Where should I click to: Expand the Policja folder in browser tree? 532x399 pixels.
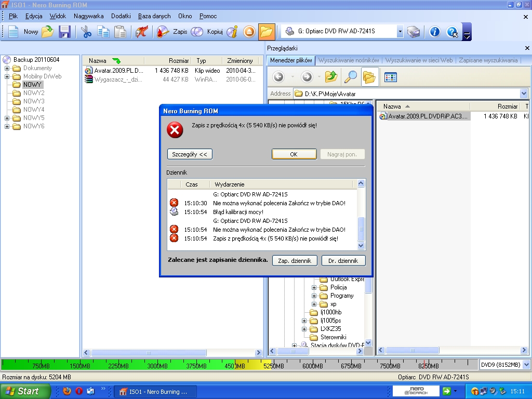point(314,287)
